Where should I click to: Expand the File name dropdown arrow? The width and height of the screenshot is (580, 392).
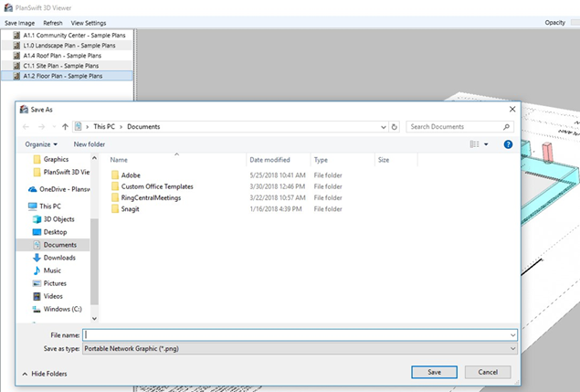(512, 335)
